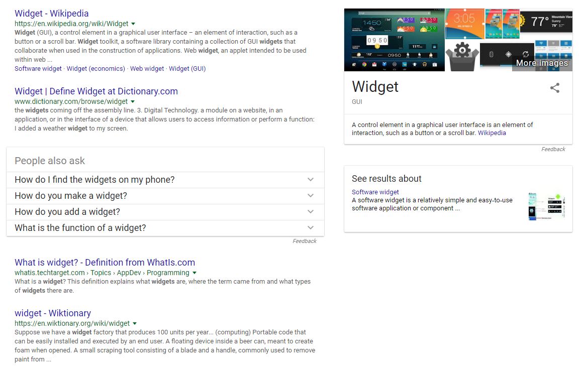This screenshot has width=588, height=370.
Task: Open dropdown arrow beside whatis.techtarget.com URL
Action: [194, 273]
